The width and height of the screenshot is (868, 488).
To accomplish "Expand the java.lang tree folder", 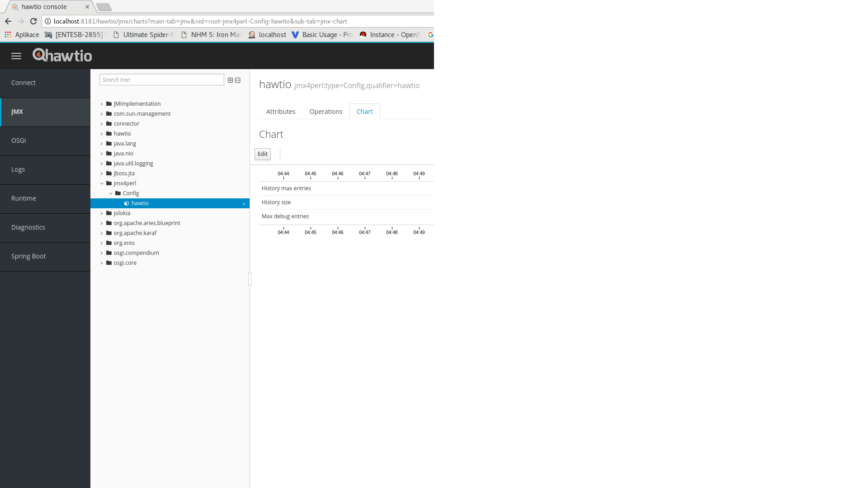I will click(x=102, y=144).
